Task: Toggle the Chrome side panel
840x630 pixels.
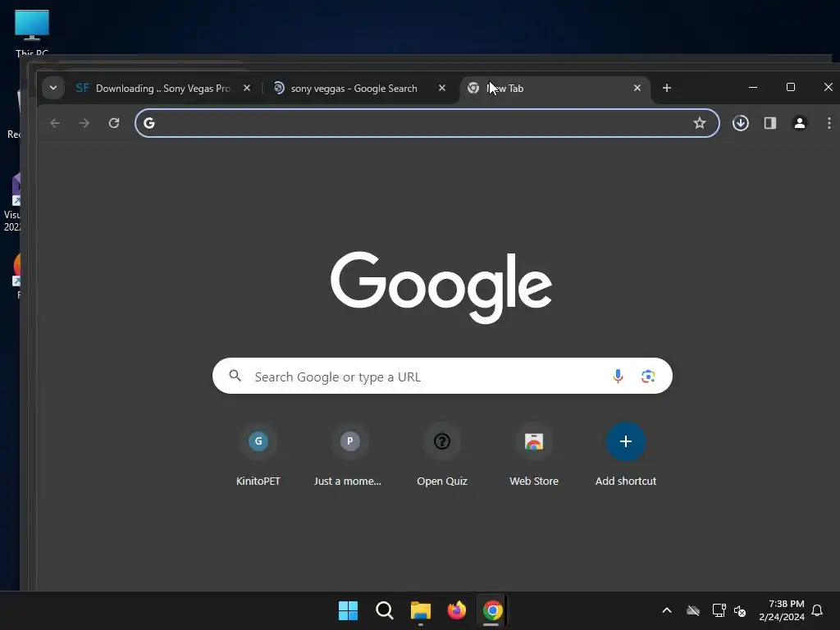Action: click(769, 123)
